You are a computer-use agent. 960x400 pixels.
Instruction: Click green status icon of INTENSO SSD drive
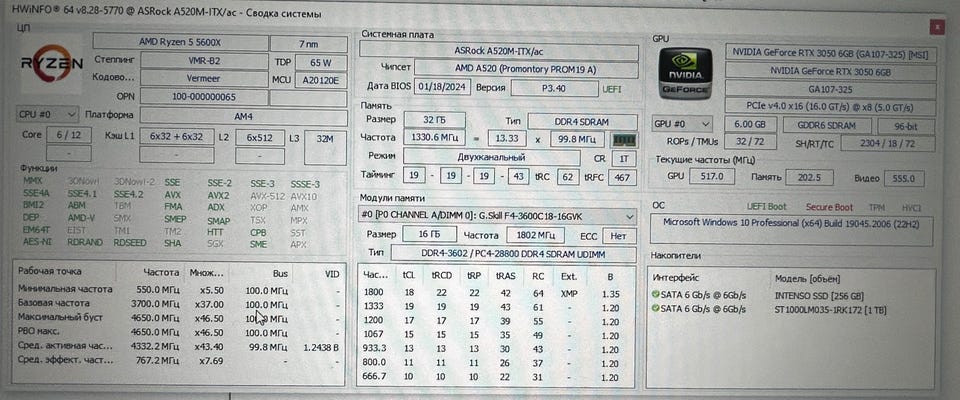(656, 295)
